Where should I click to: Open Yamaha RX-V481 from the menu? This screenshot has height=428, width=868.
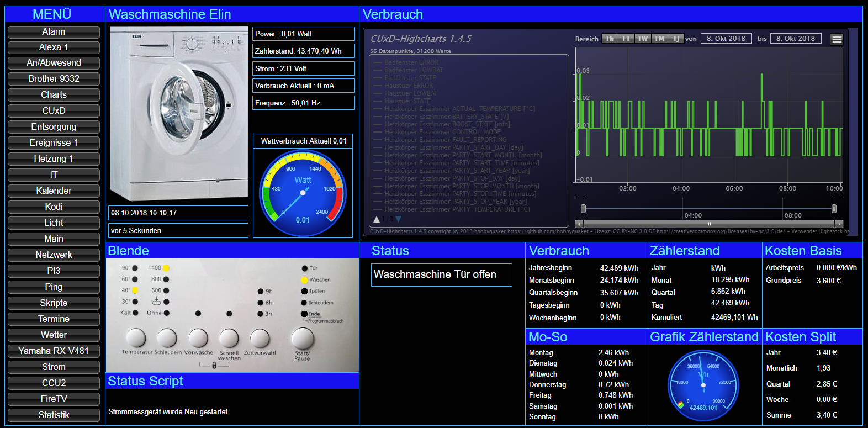(54, 351)
